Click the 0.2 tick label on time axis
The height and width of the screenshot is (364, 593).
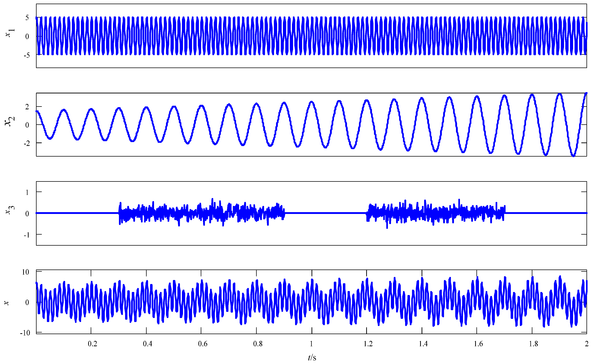coord(92,344)
